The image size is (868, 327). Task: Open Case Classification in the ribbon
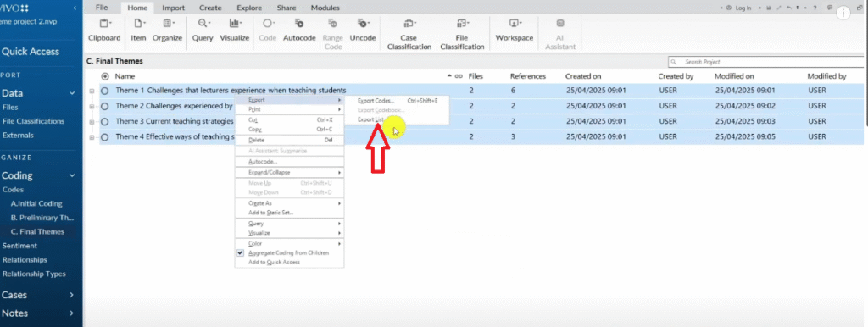click(x=409, y=34)
